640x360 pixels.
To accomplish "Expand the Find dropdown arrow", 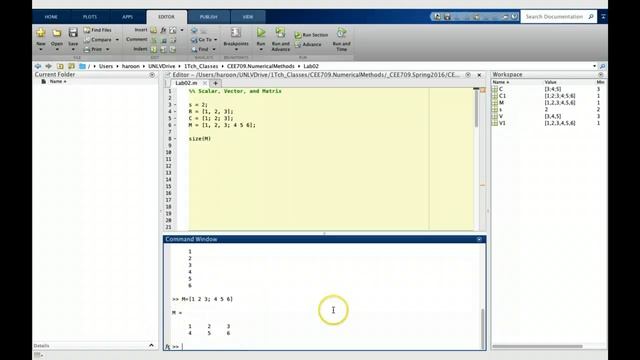I will click(214, 50).
